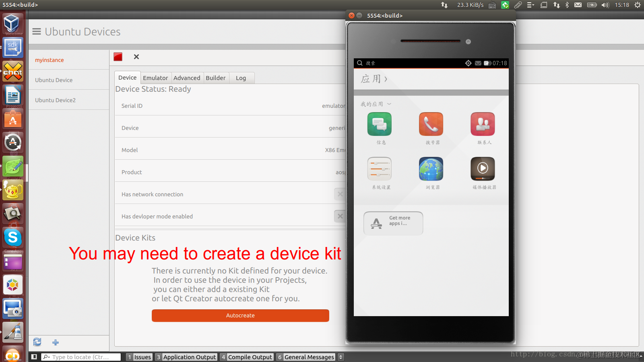
Task: Select Ubuntu Device2 in the device list
Action: [x=69, y=100]
